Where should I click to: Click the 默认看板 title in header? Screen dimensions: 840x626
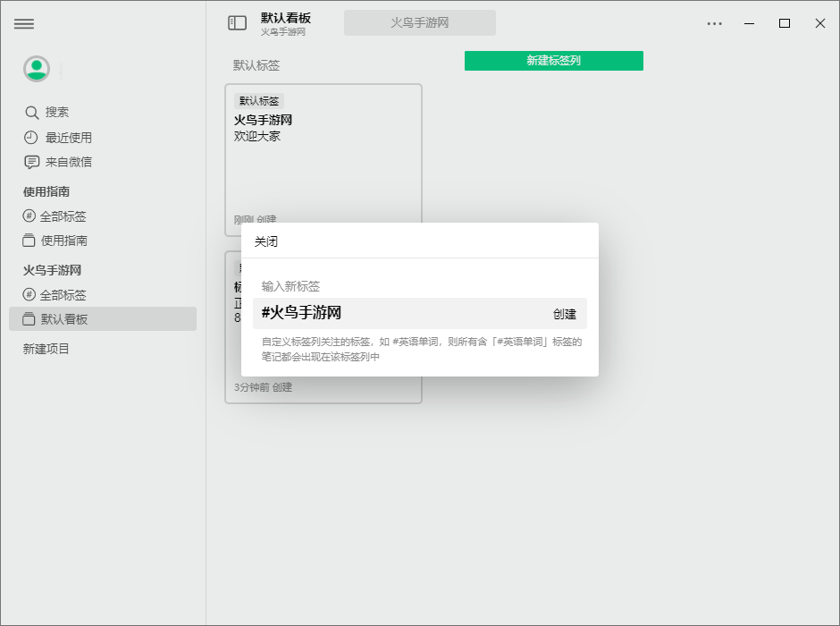tap(286, 18)
